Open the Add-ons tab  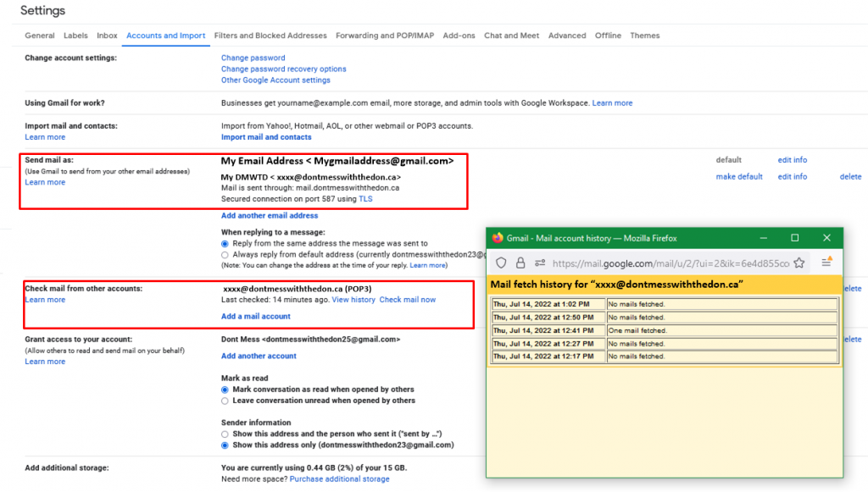459,36
